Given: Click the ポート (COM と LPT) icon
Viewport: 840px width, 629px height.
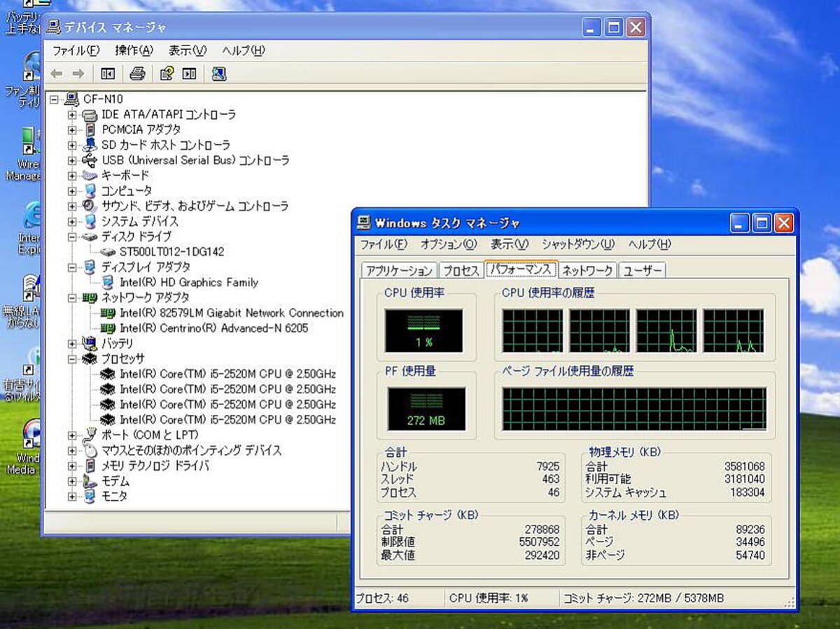Looking at the screenshot, I should (90, 434).
